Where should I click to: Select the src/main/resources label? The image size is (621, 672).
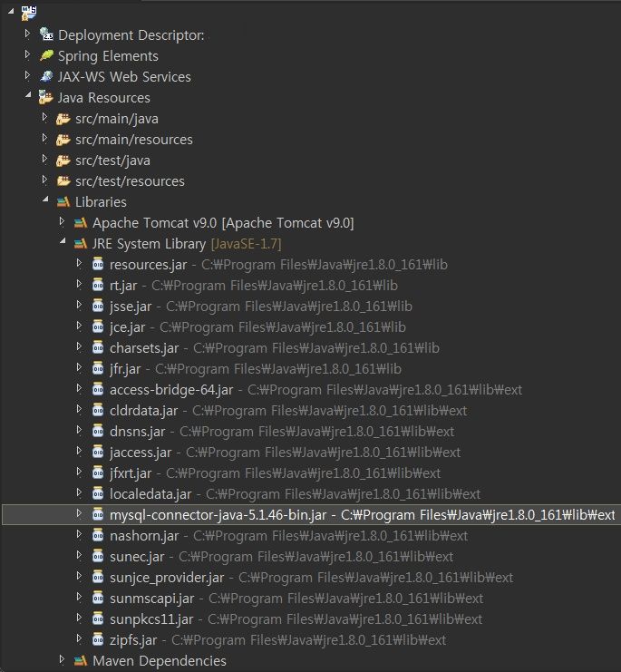134,140
